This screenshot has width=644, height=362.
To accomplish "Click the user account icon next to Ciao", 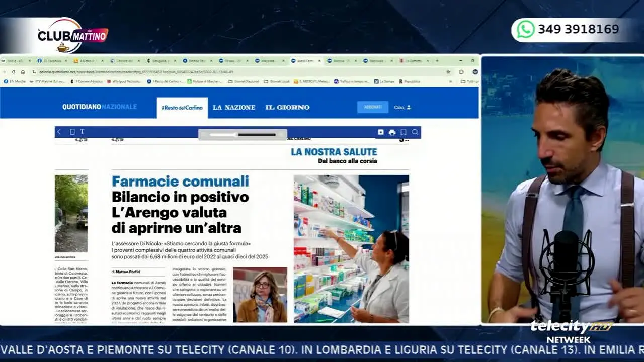I will point(409,107).
